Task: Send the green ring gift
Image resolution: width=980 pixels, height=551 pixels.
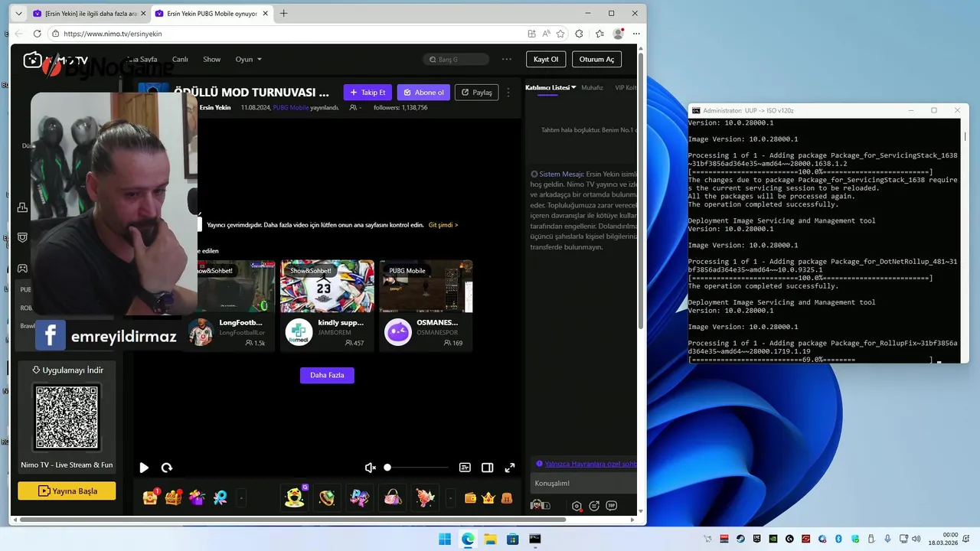Action: click(x=327, y=497)
